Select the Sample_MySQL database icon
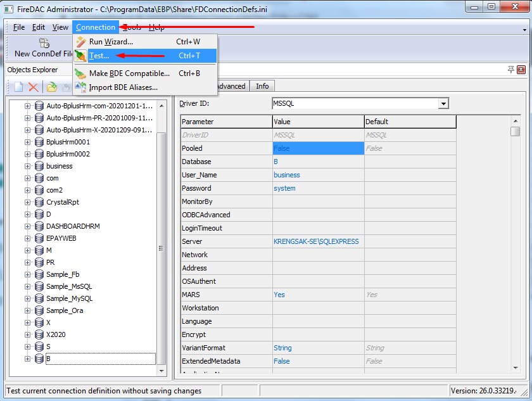This screenshot has width=532, height=401. pos(39,298)
